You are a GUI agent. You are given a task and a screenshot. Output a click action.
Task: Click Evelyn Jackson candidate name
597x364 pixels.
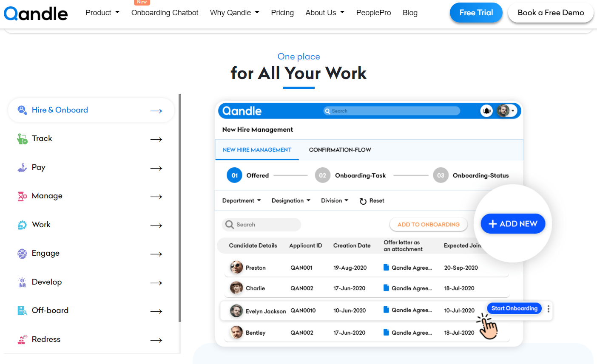click(x=266, y=311)
